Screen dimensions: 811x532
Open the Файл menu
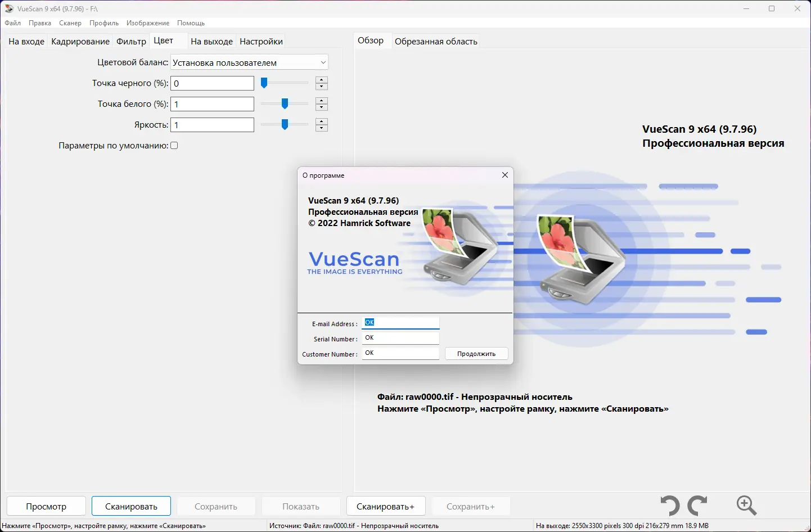pos(12,23)
